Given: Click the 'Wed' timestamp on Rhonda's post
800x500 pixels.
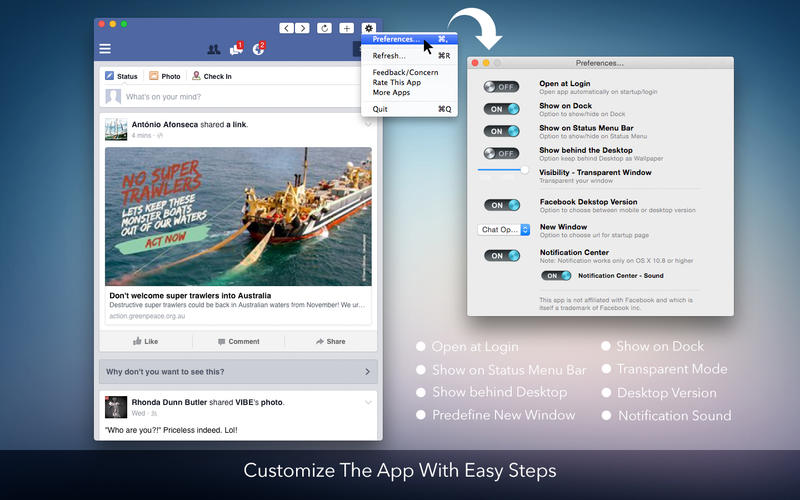Looking at the screenshot, I should (x=138, y=413).
